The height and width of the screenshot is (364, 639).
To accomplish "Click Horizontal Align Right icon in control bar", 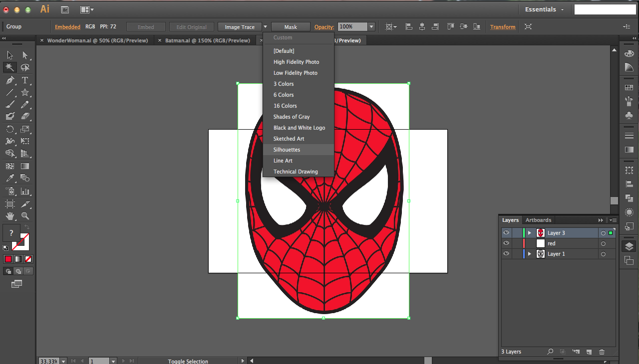I will pyautogui.click(x=435, y=26).
